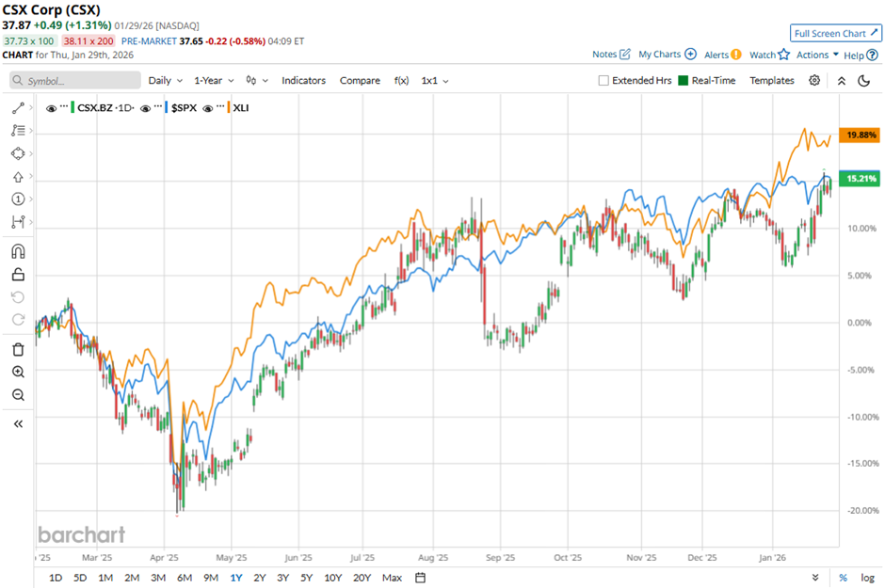This screenshot has height=588, width=885.
Task: Switch to dark mode moon icon
Action: 863,81
